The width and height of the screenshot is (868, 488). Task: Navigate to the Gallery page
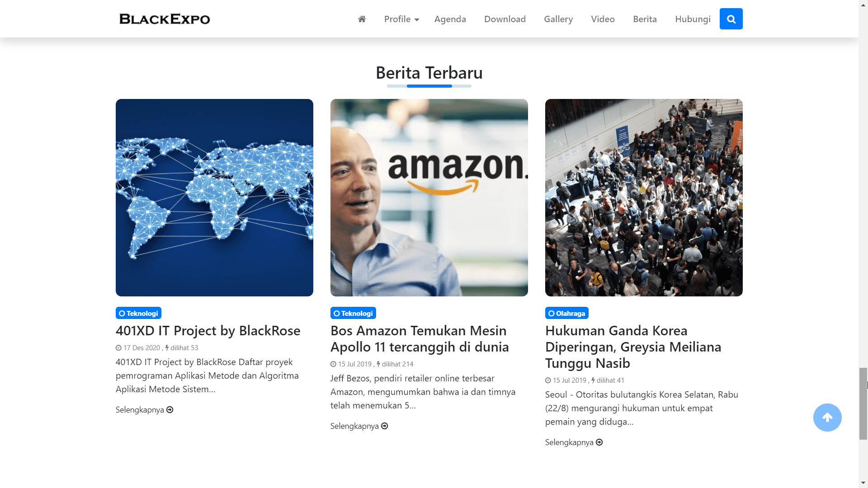pyautogui.click(x=558, y=19)
